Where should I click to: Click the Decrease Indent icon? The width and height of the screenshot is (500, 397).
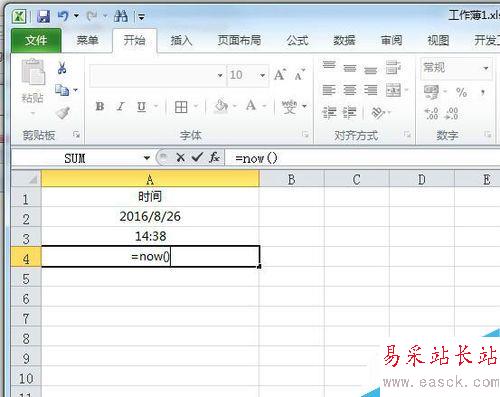[x=329, y=113]
